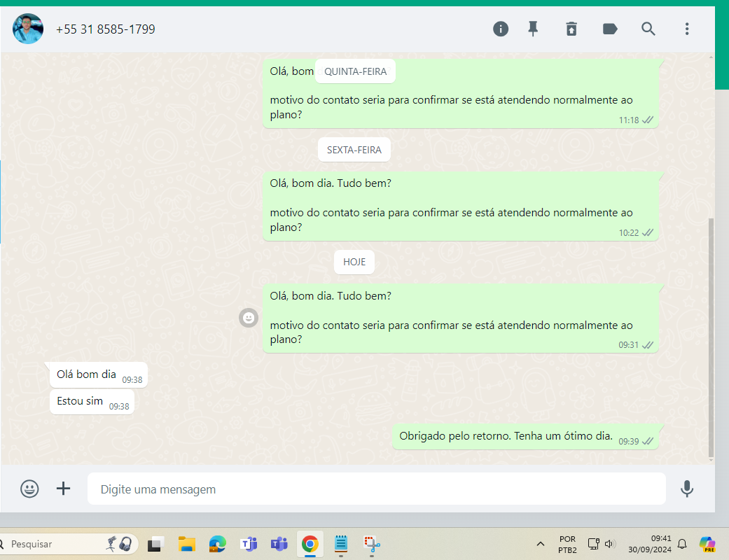Search messages with the magnifier icon

click(648, 29)
